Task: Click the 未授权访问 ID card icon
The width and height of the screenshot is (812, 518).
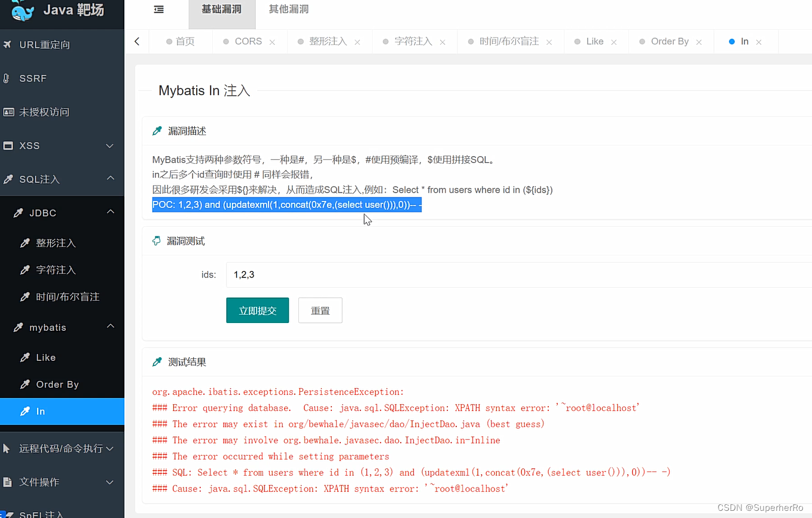Action: coord(8,112)
